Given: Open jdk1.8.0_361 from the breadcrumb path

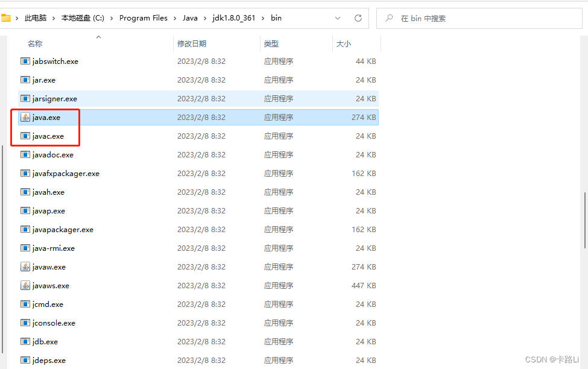Looking at the screenshot, I should tap(233, 18).
